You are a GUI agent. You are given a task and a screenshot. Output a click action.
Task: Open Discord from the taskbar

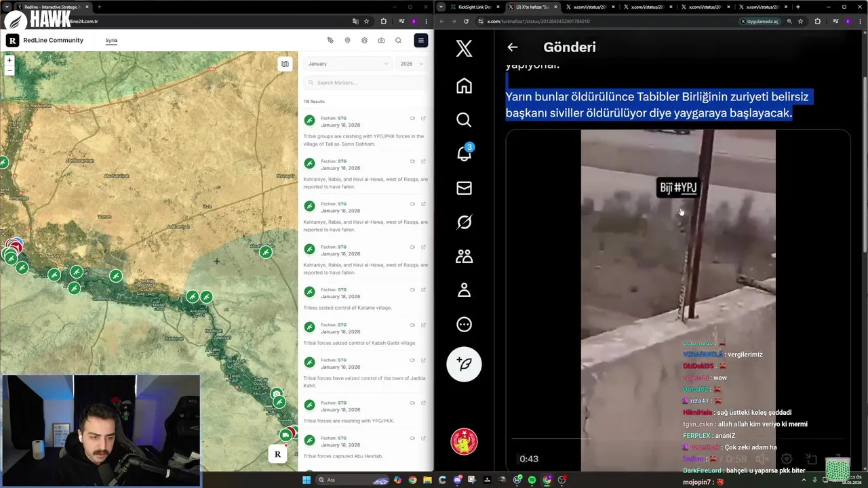click(x=458, y=480)
